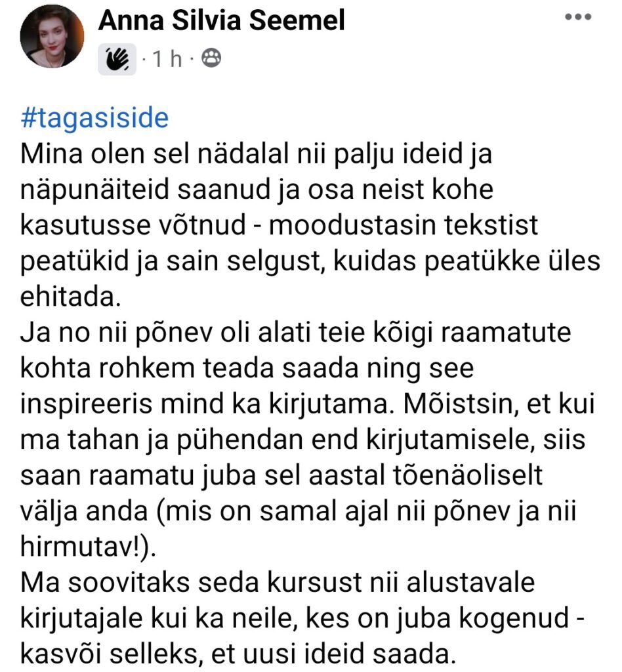The width and height of the screenshot is (622, 672).
Task: Open Anna Silvia Seemel's profile name link
Action: tap(222, 20)
